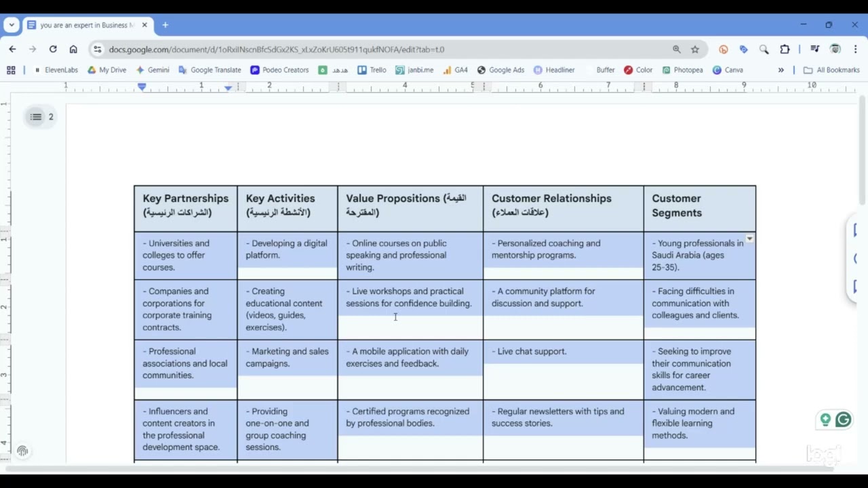Open the All Bookmarks folder
Screen dimensions: 868x488
[x=831, y=70]
